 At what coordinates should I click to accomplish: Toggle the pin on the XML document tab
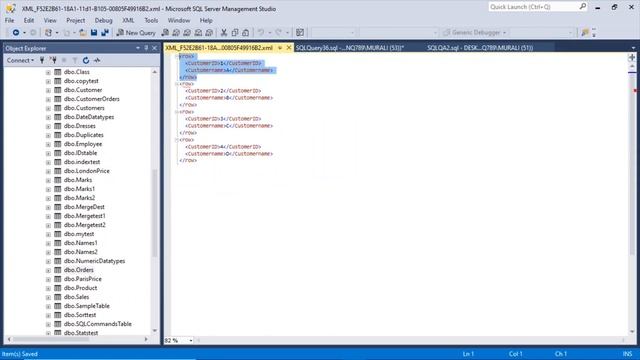[x=280, y=48]
